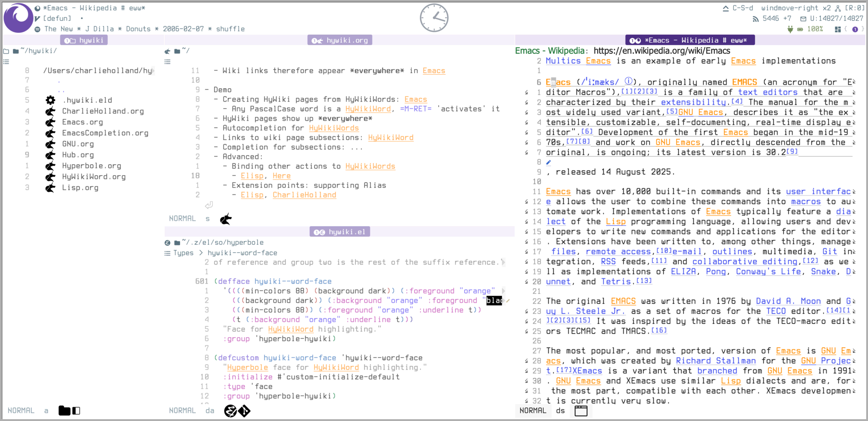Open CharlieHolland.org in the dired list
This screenshot has width=868, height=421.
[103, 111]
